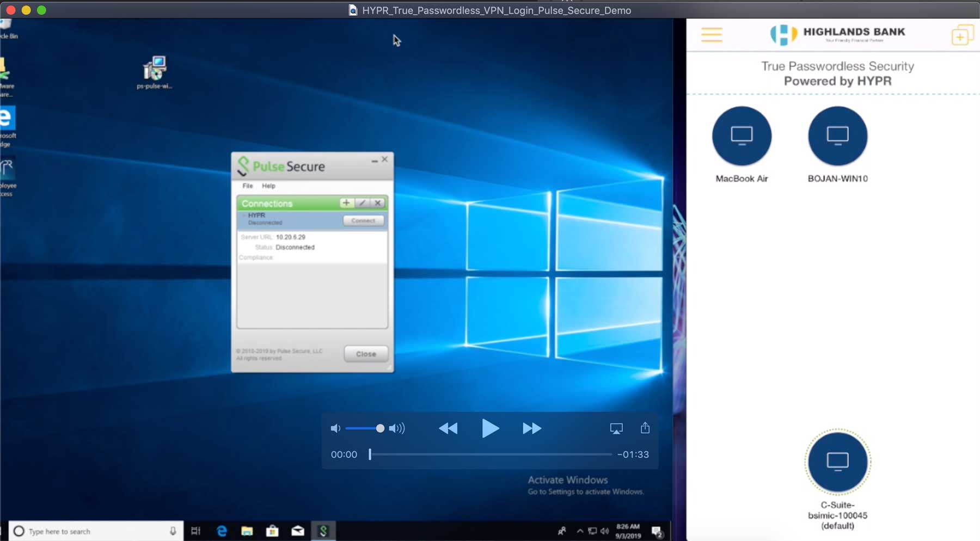This screenshot has width=980, height=541.
Task: Click the add-device plus icon in HYPR header
Action: pos(962,34)
